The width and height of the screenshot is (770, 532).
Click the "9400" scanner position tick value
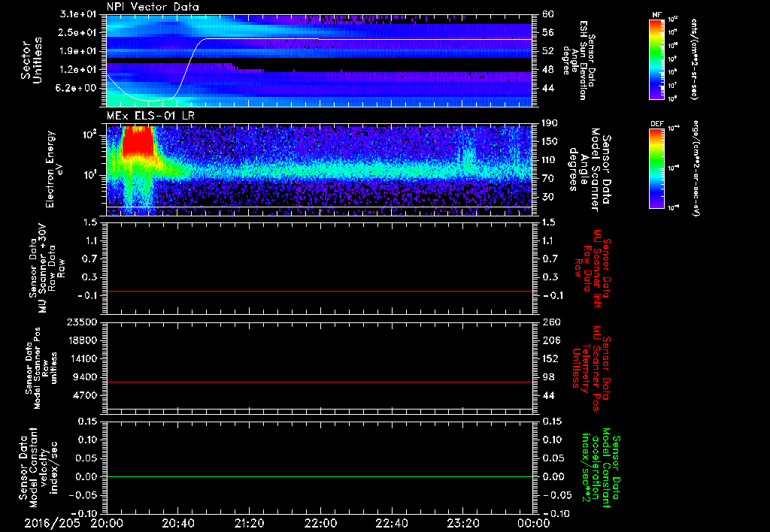[x=86, y=377]
